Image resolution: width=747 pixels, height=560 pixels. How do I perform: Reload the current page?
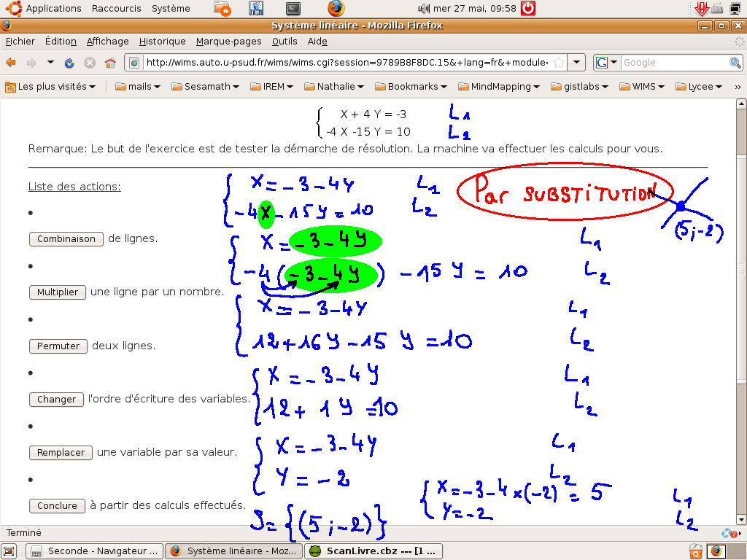tap(69, 63)
